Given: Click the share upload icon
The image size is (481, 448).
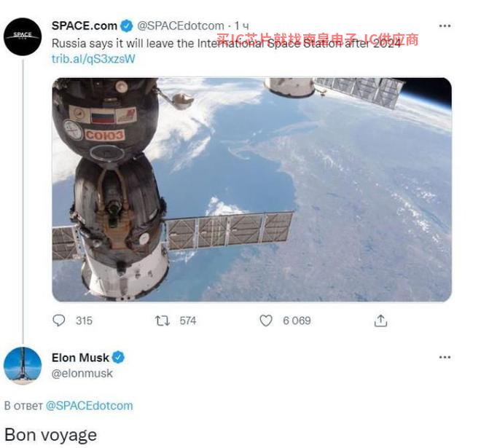Looking at the screenshot, I should [x=380, y=321].
